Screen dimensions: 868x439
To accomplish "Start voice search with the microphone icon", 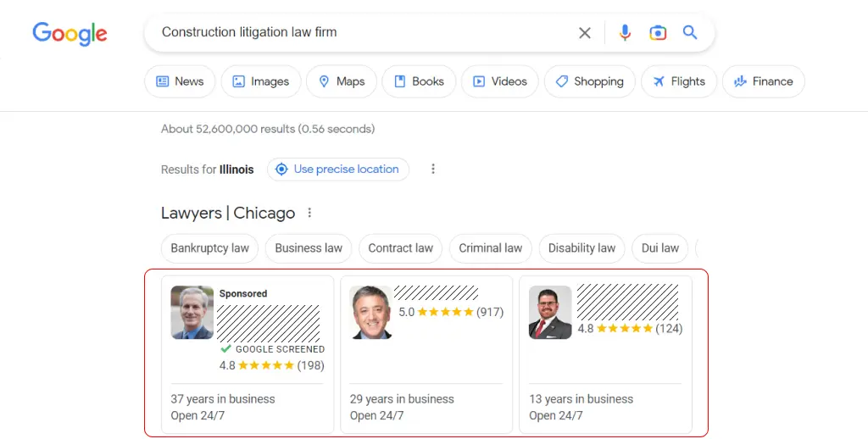I will click(x=625, y=33).
